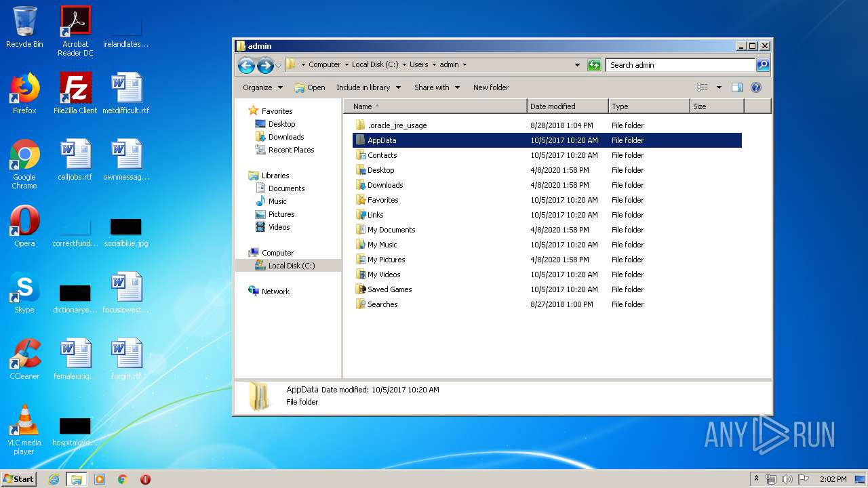Click the Local Disk (C:) breadcrumb

coord(375,65)
